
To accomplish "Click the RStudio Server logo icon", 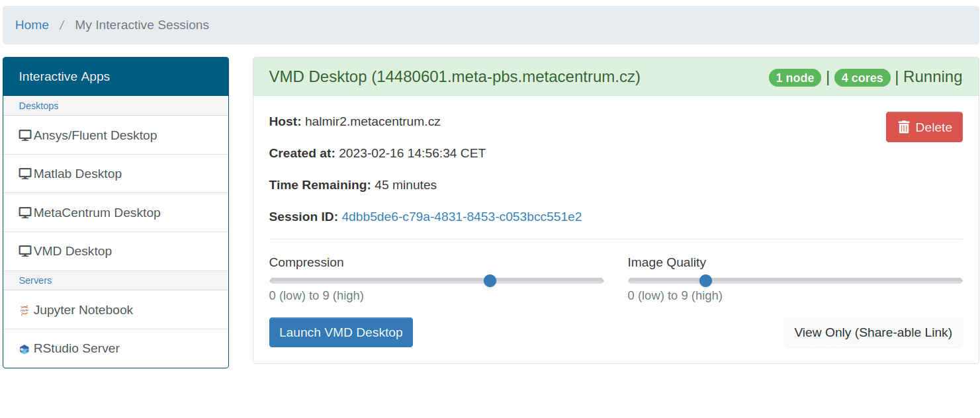I will (24, 349).
